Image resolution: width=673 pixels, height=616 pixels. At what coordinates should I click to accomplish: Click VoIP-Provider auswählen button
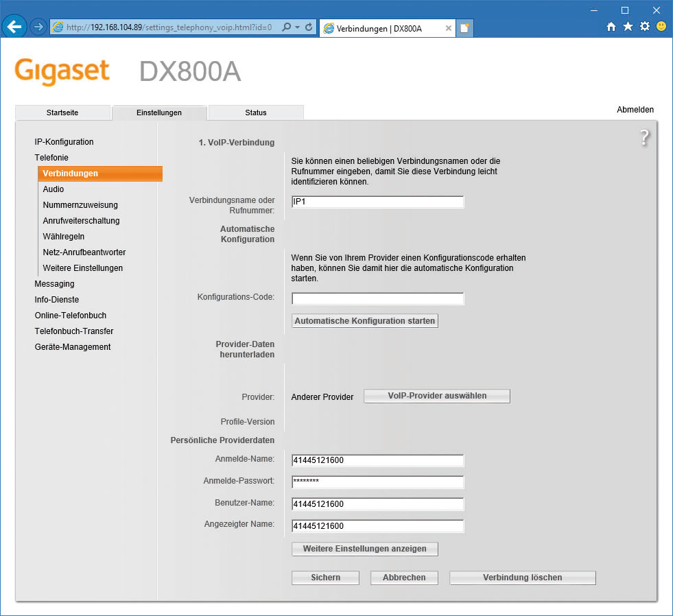(x=438, y=396)
